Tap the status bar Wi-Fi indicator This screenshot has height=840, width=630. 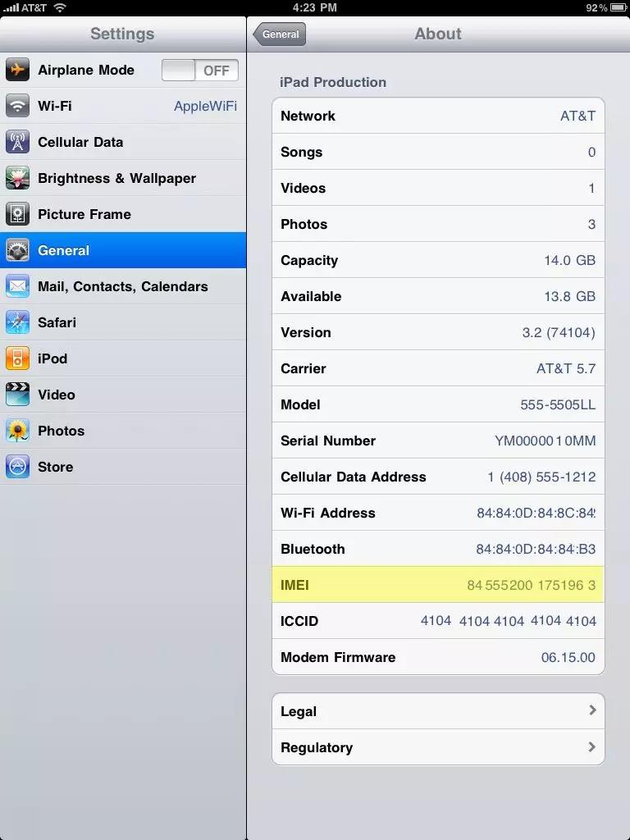tap(60, 7)
